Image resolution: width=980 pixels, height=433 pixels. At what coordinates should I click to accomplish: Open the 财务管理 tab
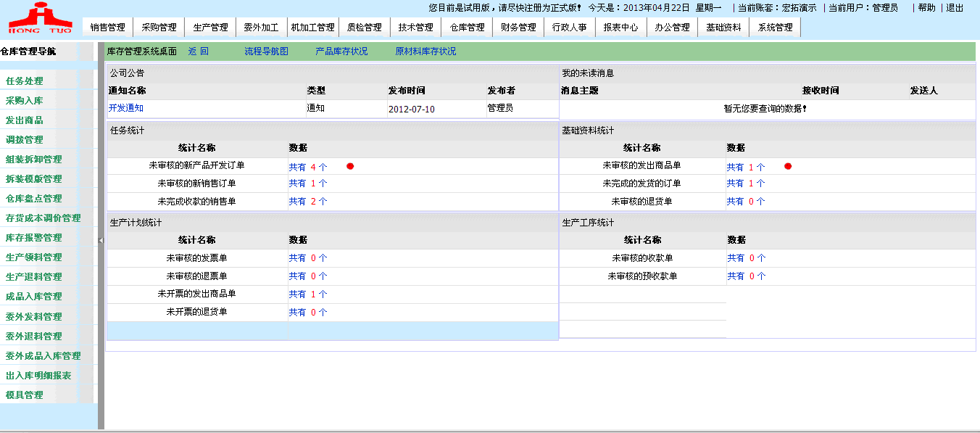coord(518,28)
